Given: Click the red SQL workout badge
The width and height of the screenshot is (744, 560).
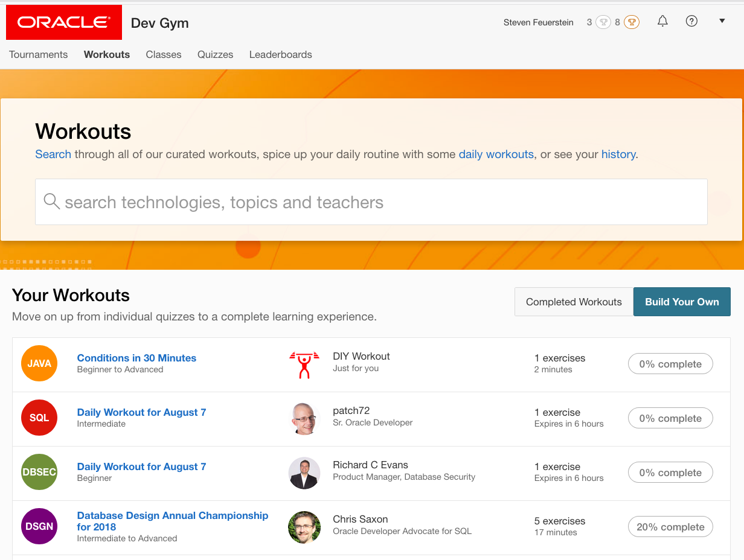Looking at the screenshot, I should (x=39, y=418).
